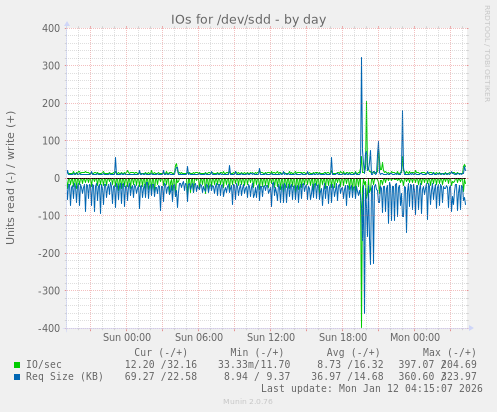Viewport: 497px width, 412px height.
Task: Click the 'Sun 18:00' x-axis label
Action: coord(343,337)
